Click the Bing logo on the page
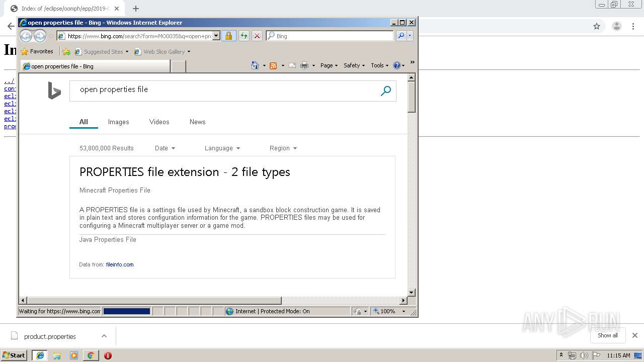Viewport: 644px width, 362px height. [x=54, y=91]
